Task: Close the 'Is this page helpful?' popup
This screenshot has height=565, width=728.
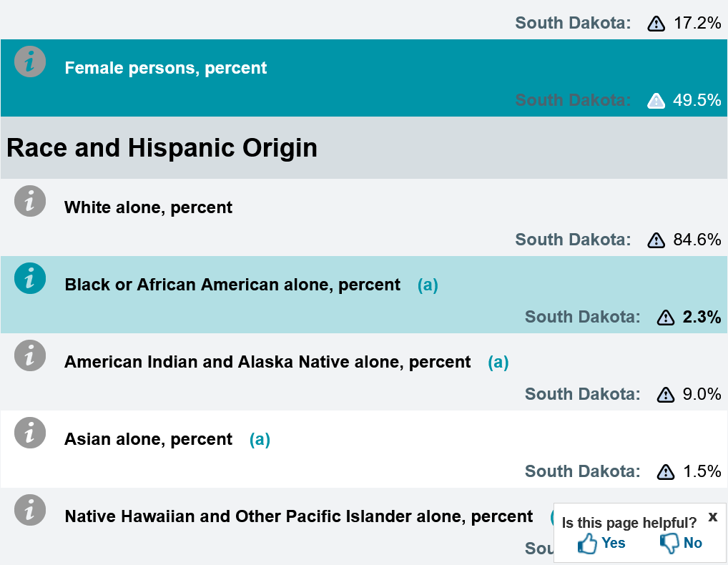Action: 713,516
